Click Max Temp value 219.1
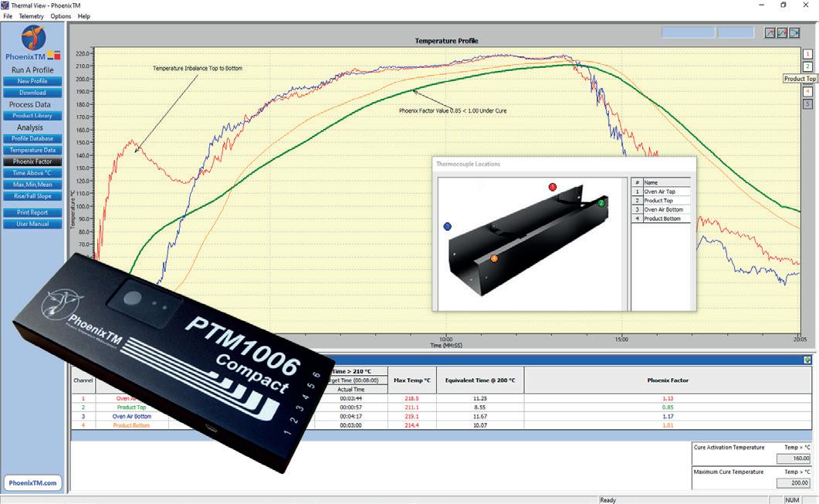 412,417
